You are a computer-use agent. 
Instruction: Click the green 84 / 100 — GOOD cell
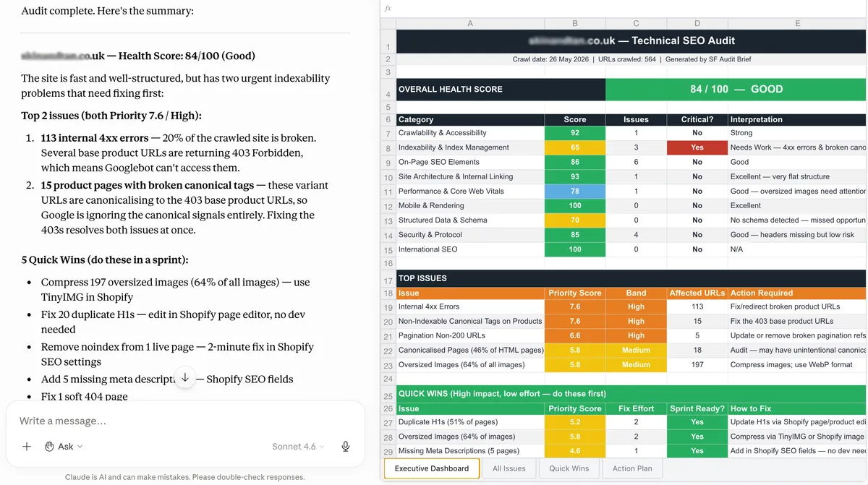coord(736,89)
